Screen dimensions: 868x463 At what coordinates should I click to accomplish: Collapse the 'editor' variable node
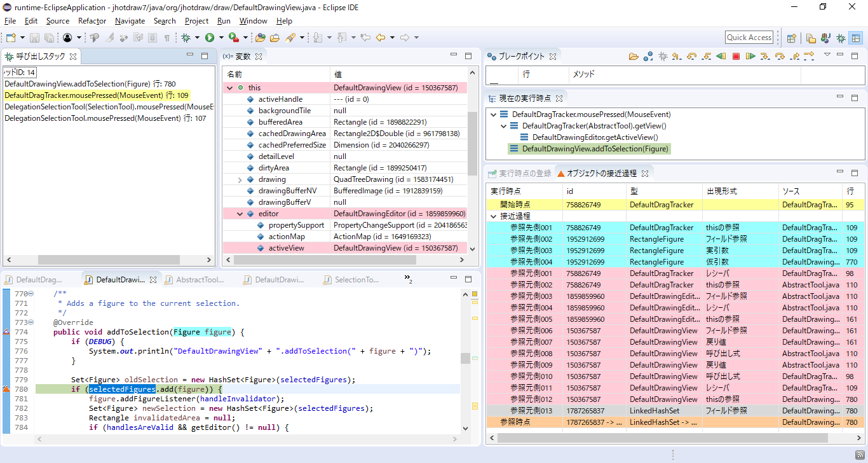pyautogui.click(x=240, y=214)
